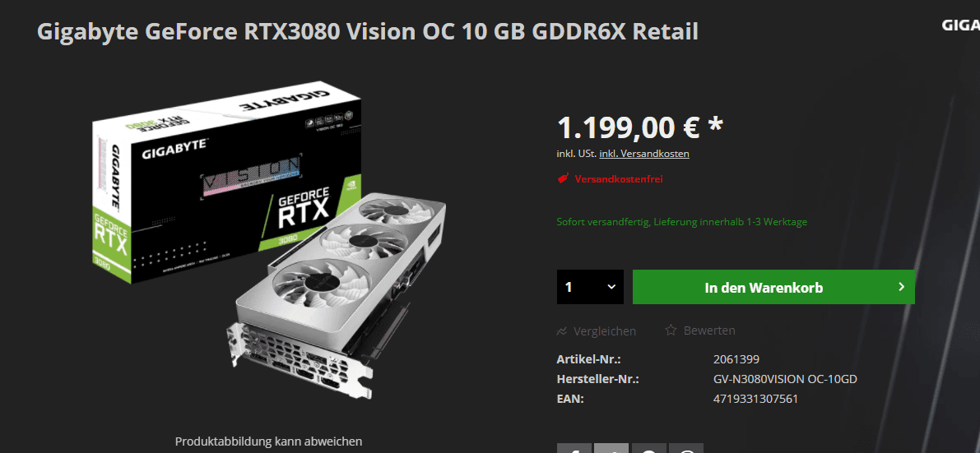Open the inkl. Versandkosten link
Screen dimensions: 980x453
(644, 153)
